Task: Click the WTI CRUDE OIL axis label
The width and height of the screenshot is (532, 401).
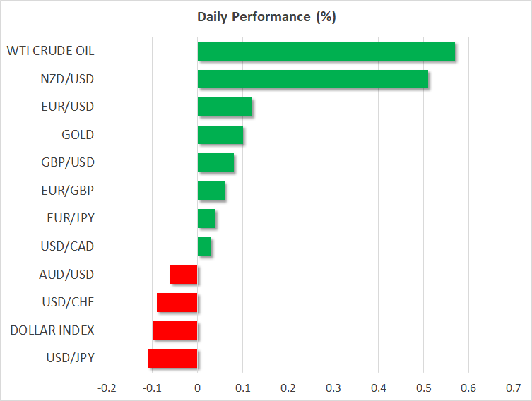Action: [x=50, y=51]
